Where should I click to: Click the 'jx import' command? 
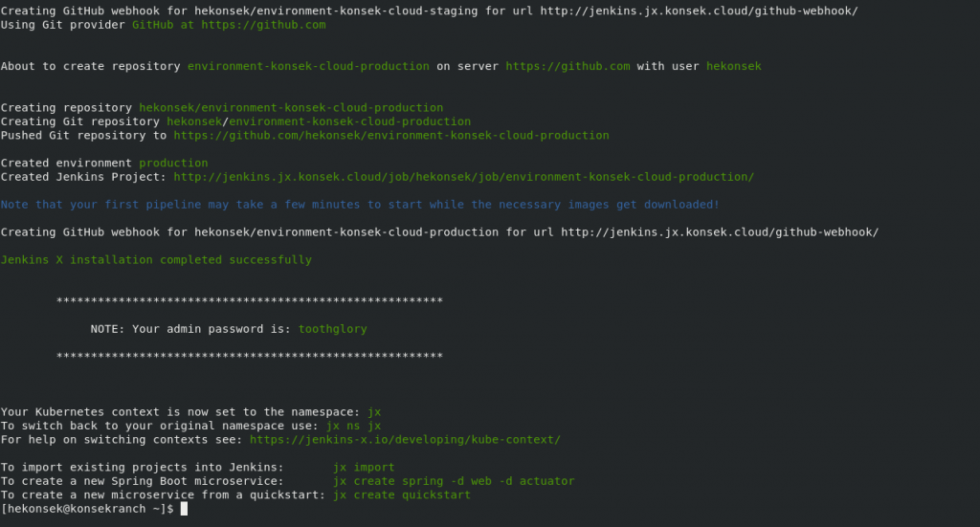coord(364,467)
